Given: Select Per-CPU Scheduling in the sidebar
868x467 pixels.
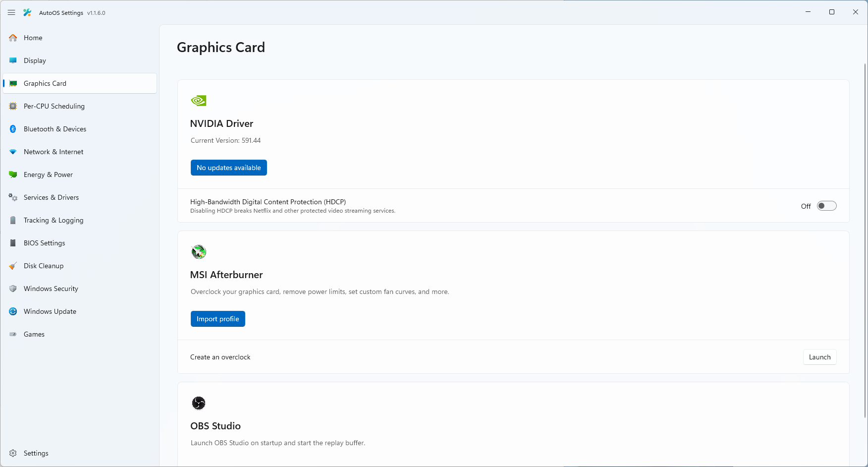Looking at the screenshot, I should tap(80, 106).
